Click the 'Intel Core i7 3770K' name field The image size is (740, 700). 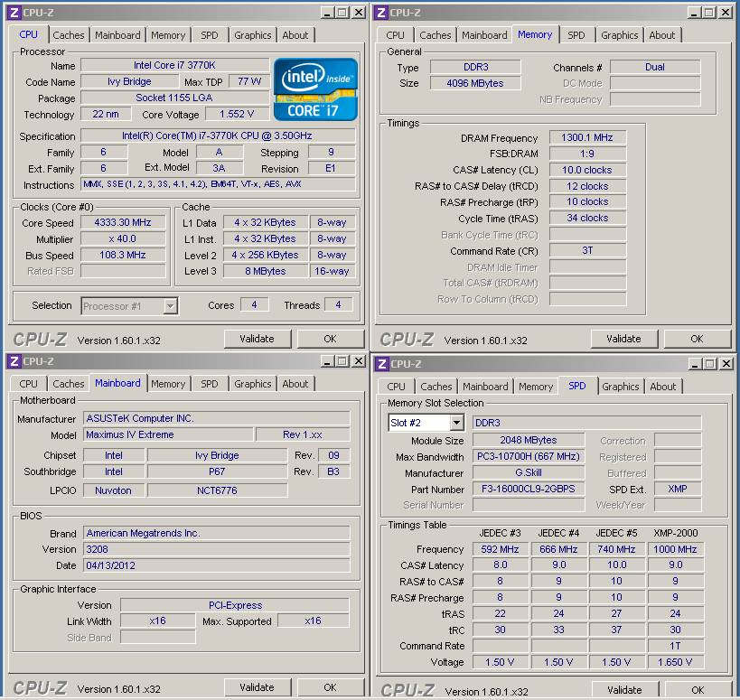coord(174,65)
